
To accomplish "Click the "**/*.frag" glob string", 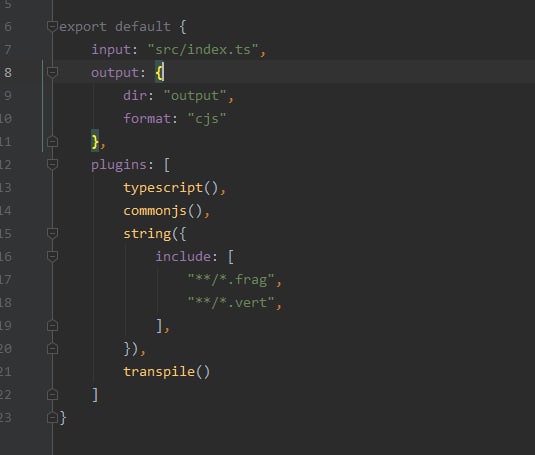I will [231, 280].
